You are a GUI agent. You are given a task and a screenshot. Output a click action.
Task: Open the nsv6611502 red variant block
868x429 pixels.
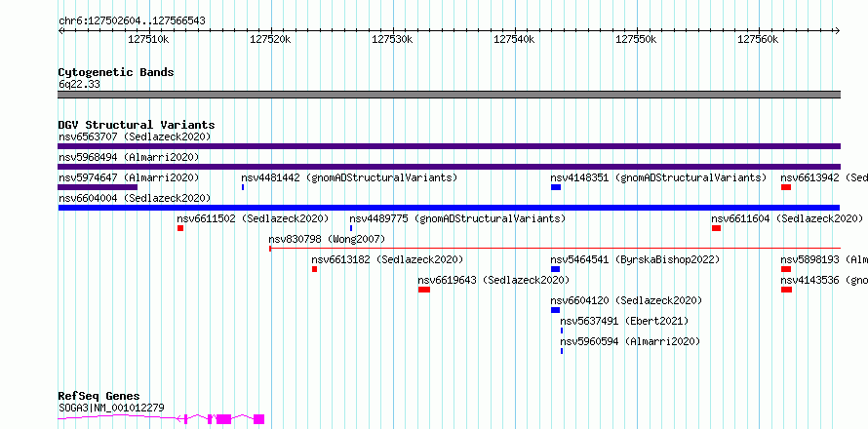point(180,228)
